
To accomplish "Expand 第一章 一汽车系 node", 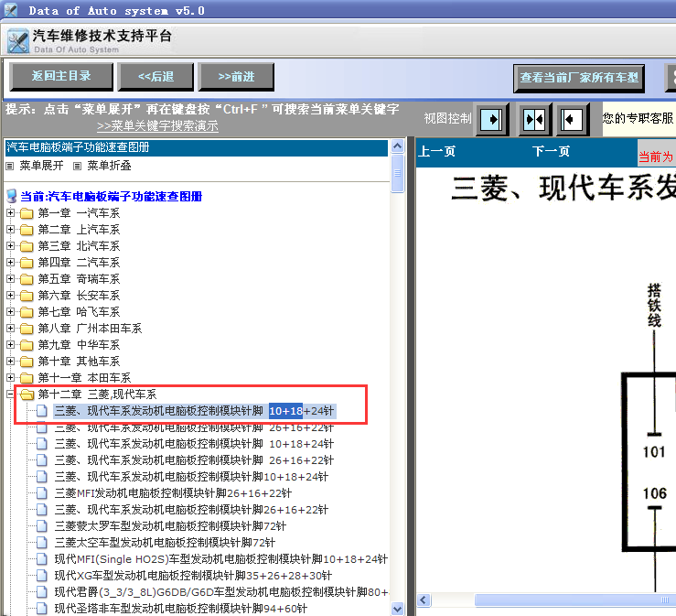I will click(x=11, y=213).
